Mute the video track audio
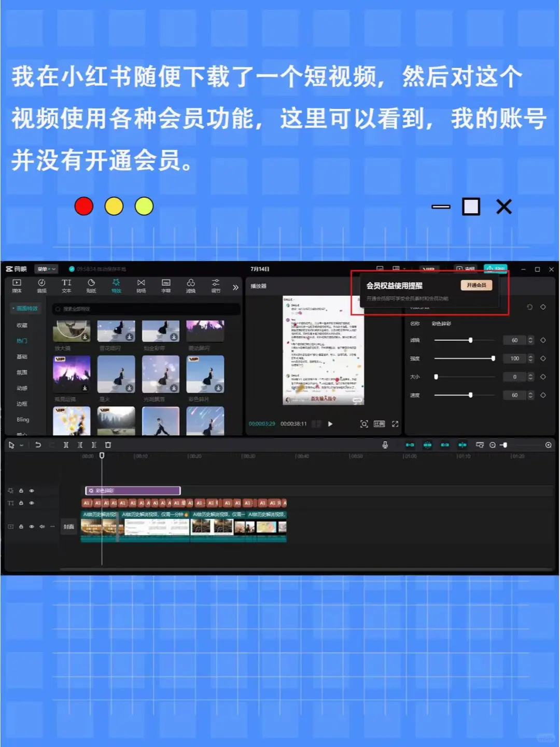 (41, 526)
